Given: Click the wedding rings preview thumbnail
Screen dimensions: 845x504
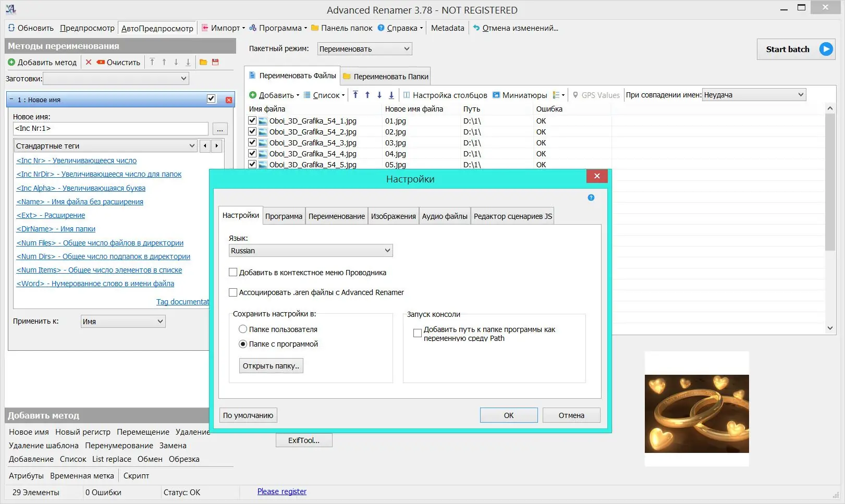Looking at the screenshot, I should point(696,413).
